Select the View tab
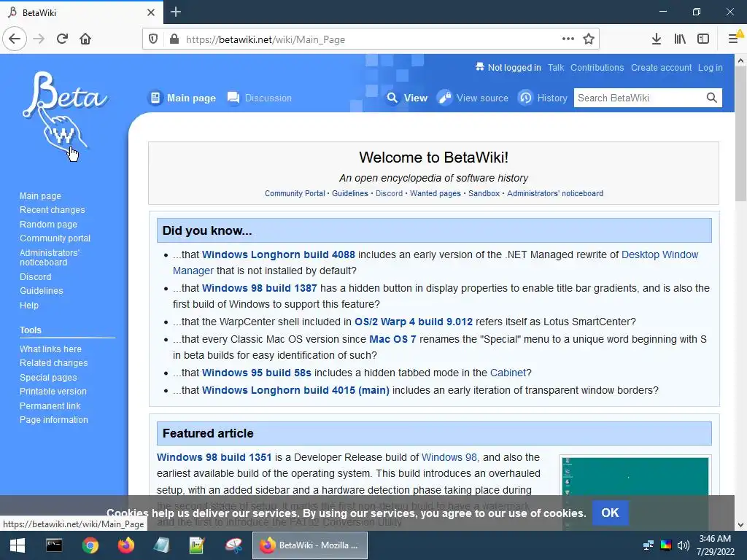This screenshot has width=747, height=560. pyautogui.click(x=406, y=98)
